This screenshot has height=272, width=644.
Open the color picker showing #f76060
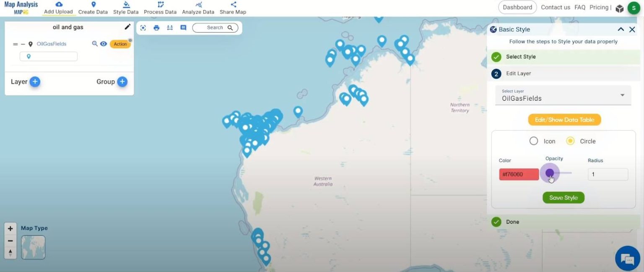519,175
